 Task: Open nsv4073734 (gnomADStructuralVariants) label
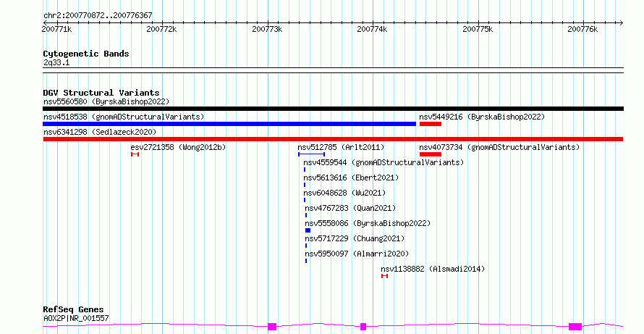(499, 147)
